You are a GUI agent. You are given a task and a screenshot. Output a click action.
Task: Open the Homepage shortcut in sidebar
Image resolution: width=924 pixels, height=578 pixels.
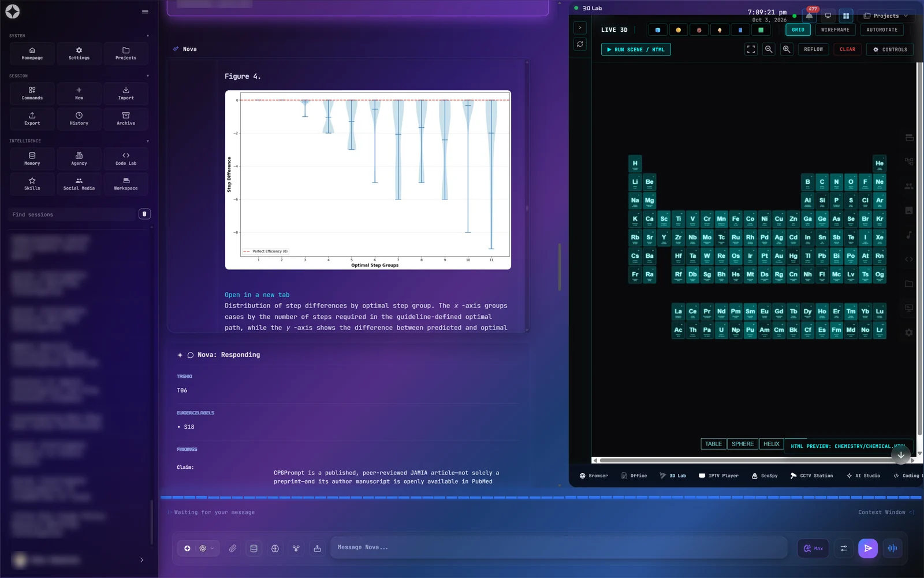point(32,53)
